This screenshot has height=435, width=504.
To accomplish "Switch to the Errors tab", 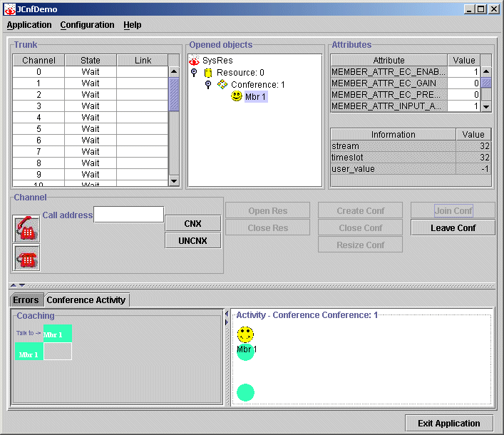I will pyautogui.click(x=26, y=300).
